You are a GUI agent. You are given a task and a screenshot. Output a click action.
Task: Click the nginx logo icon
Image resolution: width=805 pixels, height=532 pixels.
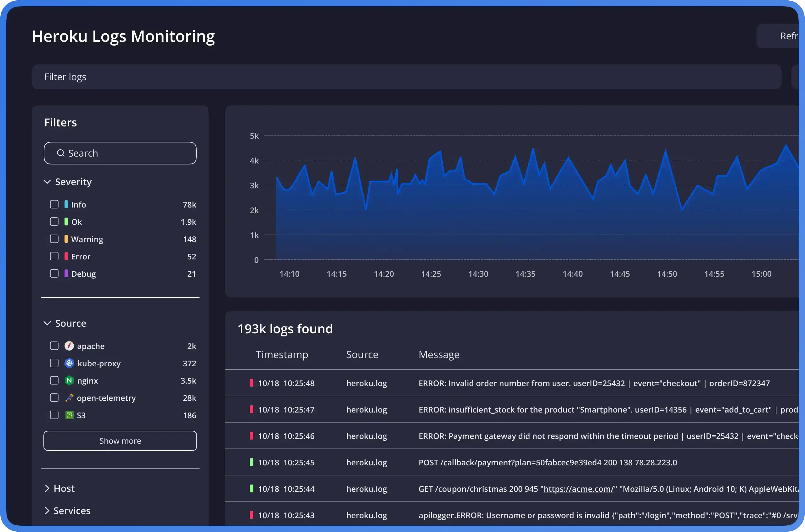tap(69, 380)
